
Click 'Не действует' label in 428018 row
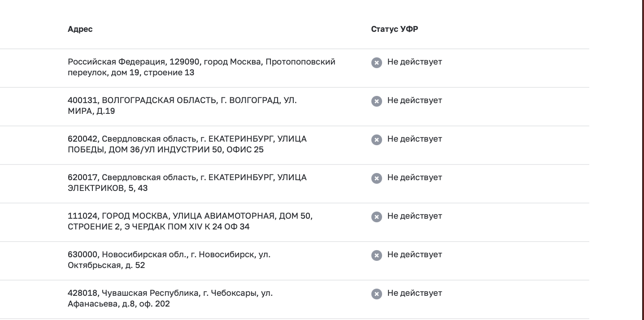(415, 293)
